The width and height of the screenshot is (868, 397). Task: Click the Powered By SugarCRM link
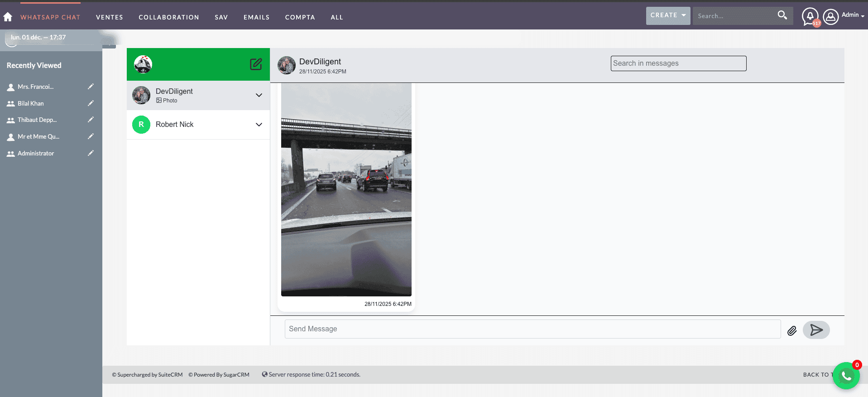tap(219, 375)
